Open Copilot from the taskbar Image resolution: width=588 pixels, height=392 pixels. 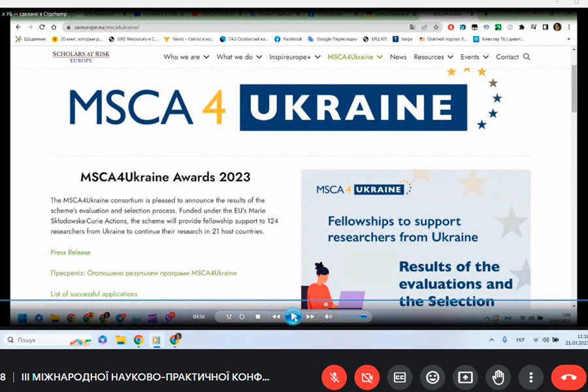pyautogui.click(x=103, y=340)
